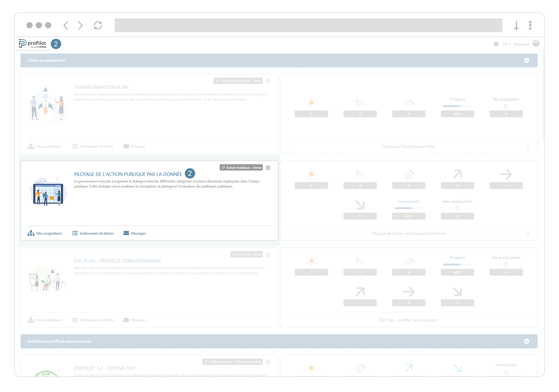Click Maiwenn's user avatar
559x392 pixels.
coord(536,44)
